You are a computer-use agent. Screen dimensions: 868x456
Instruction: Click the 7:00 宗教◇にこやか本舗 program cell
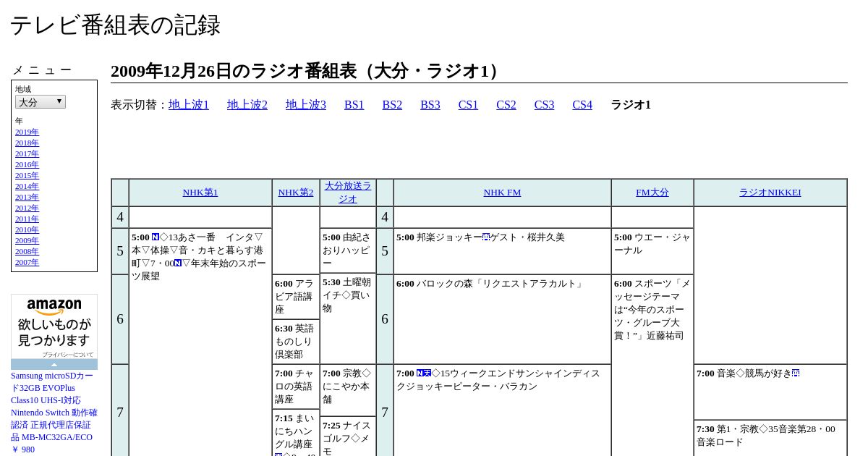coord(348,390)
